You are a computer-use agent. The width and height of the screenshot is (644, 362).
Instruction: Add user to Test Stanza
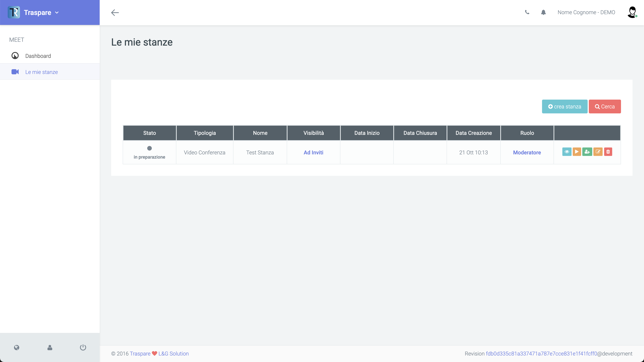[587, 152]
